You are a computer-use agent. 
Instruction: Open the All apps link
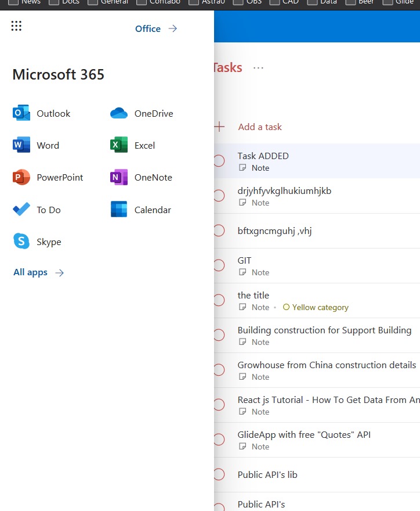click(38, 272)
